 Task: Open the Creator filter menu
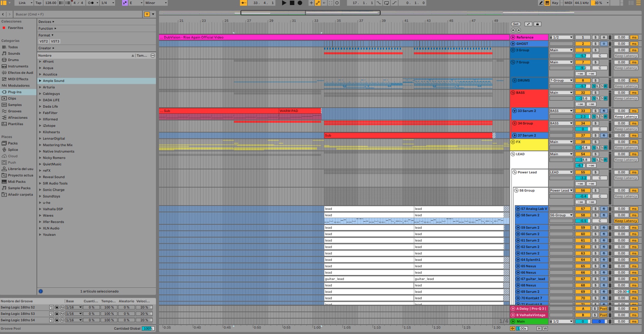46,48
